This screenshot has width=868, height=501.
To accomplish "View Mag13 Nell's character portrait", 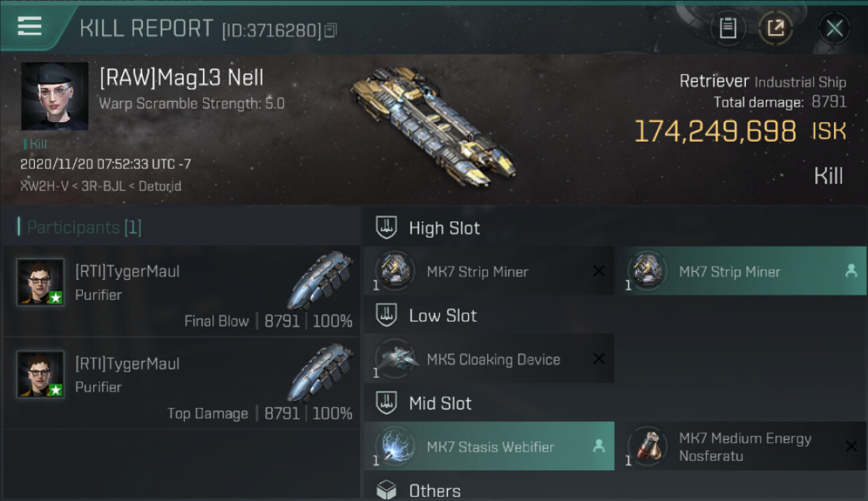I will click(55, 96).
